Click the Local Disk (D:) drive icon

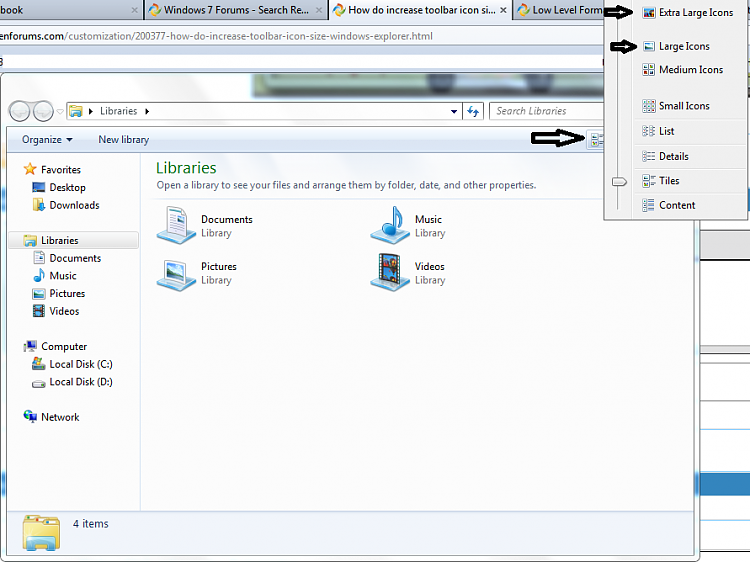[39, 383]
